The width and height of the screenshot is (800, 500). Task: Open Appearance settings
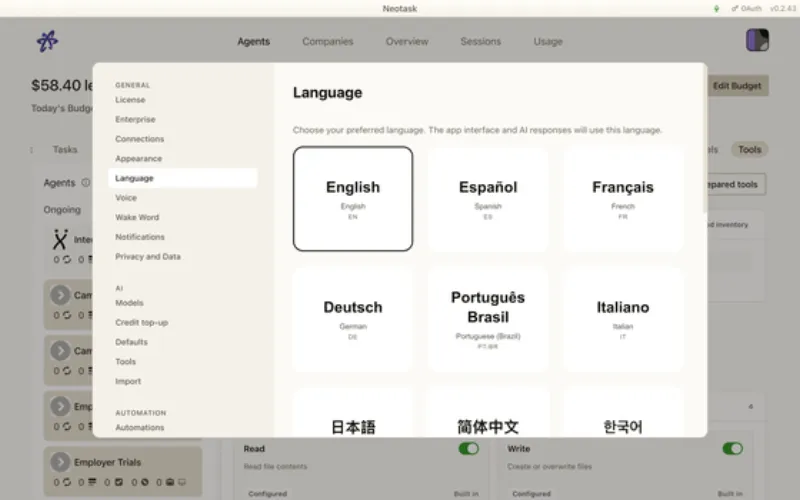(183, 159)
